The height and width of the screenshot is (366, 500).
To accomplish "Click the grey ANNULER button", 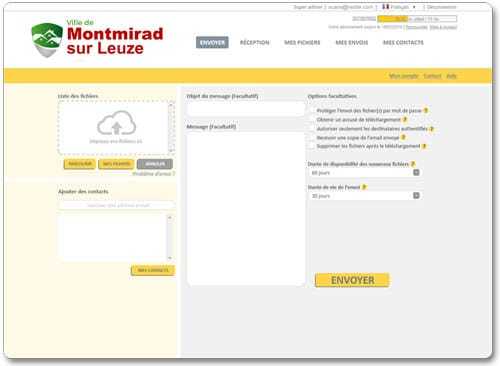I will pos(155,164).
